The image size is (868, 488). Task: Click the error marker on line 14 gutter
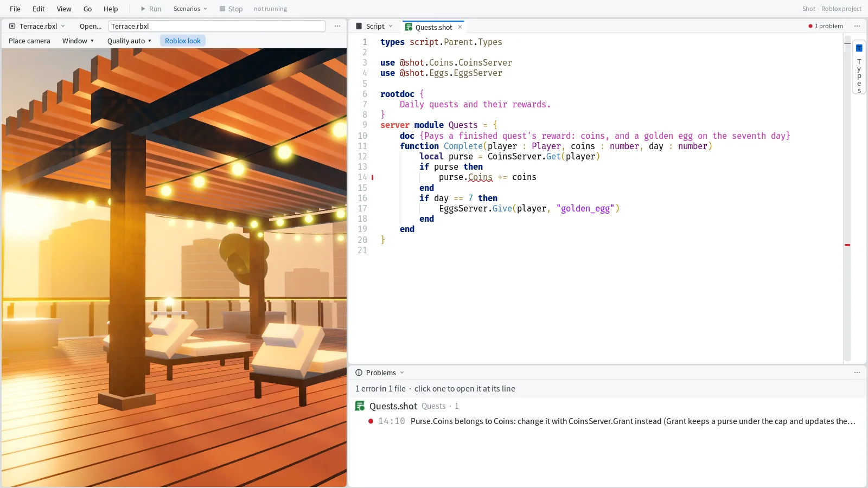372,177
